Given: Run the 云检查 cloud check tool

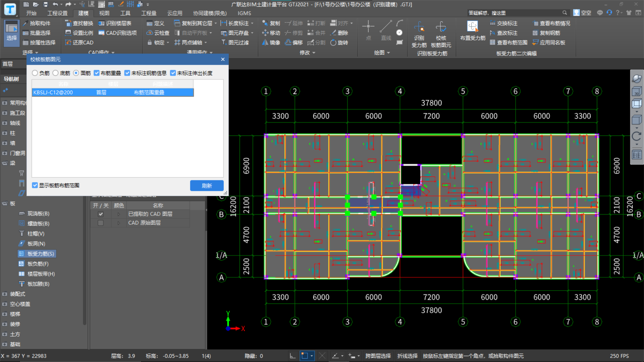Looking at the screenshot, I should tap(158, 33).
